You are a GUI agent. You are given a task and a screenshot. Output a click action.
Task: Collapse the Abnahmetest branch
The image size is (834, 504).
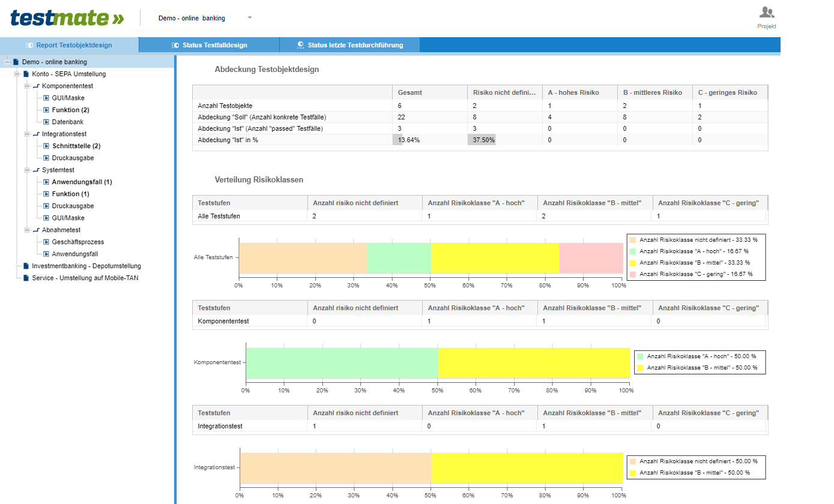27,230
